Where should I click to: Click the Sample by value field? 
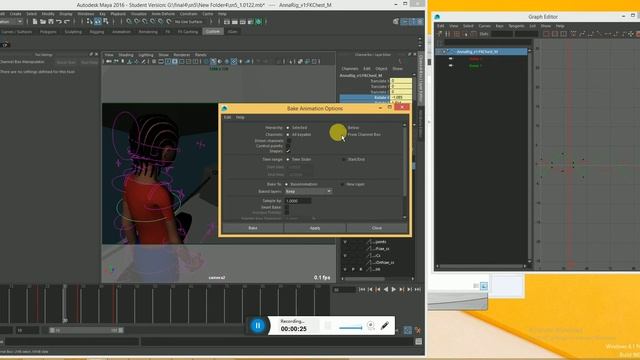click(298, 201)
